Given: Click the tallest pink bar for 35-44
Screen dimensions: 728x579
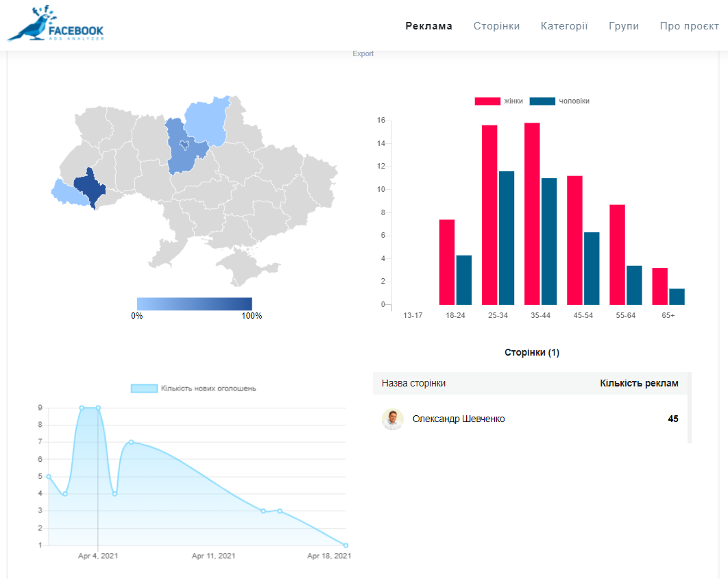Looking at the screenshot, I should point(532,214).
